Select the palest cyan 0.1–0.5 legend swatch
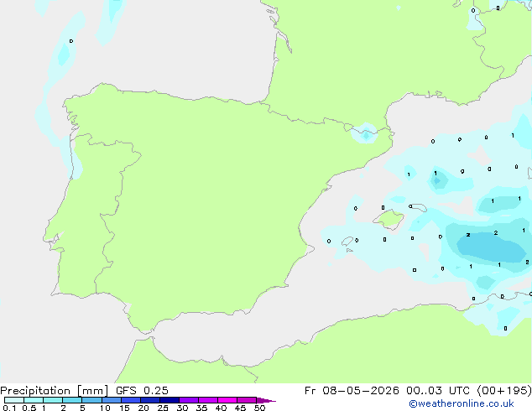The width and height of the screenshot is (532, 411). click(x=14, y=400)
